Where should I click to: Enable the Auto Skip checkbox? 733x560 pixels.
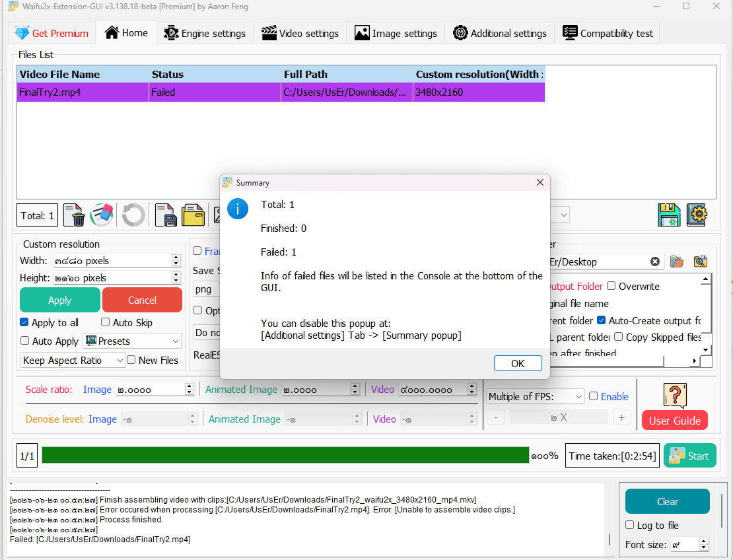105,322
